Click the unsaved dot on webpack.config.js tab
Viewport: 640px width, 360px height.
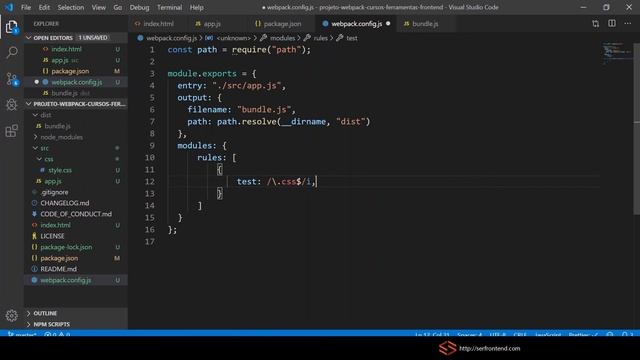coord(388,24)
